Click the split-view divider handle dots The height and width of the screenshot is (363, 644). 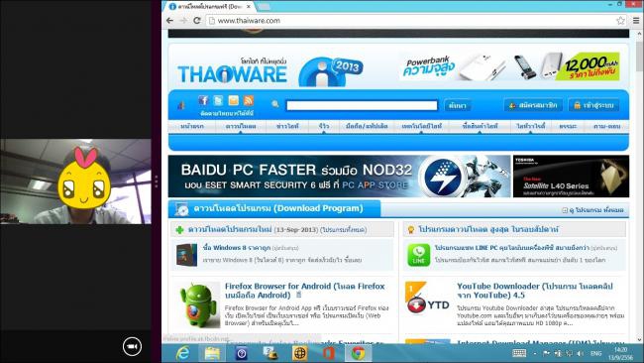(157, 181)
